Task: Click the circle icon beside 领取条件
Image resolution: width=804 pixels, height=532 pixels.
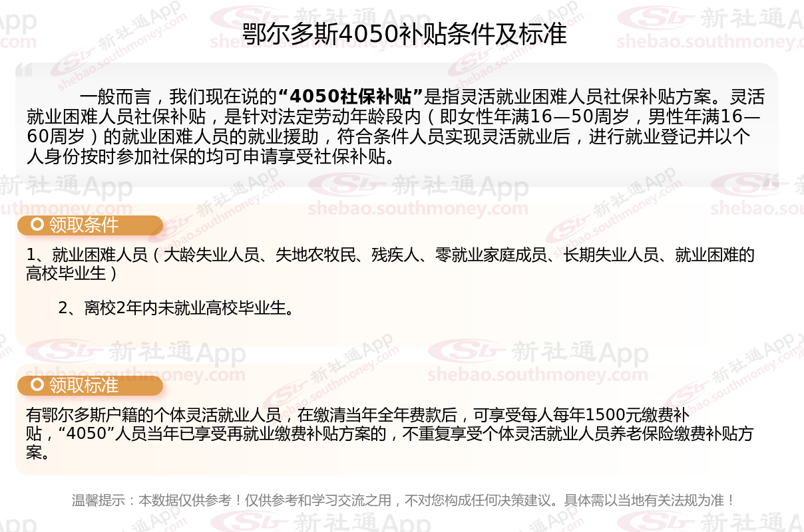Action: point(38,225)
